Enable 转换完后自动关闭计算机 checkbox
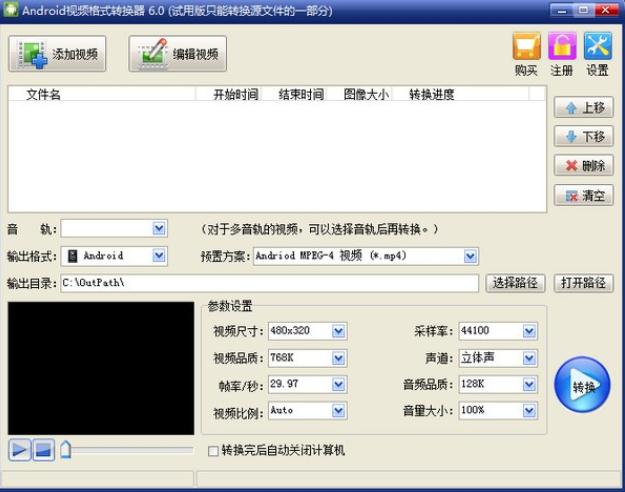625x492 pixels. click(213, 451)
